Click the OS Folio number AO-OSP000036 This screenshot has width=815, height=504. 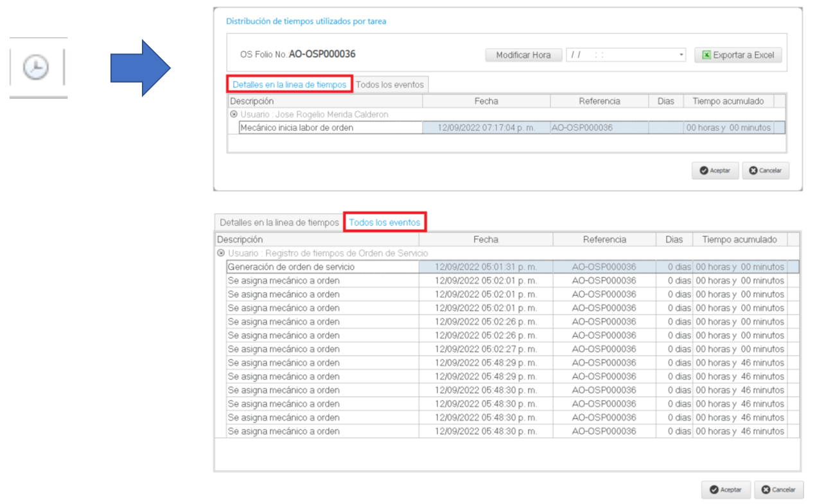(x=322, y=55)
